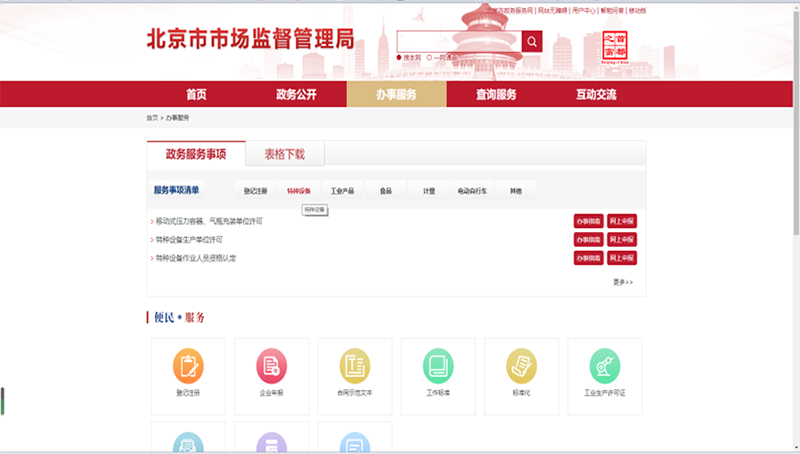Screen dimensions: 800x454
Task: Select the 搜本网 search scope radio
Action: pyautogui.click(x=399, y=58)
